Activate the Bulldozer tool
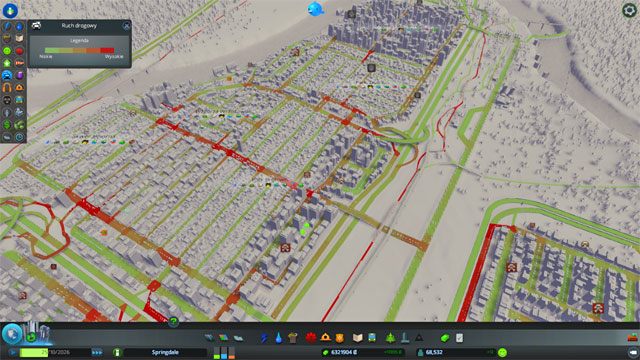Screen dimensions: 640x360 tap(633, 338)
